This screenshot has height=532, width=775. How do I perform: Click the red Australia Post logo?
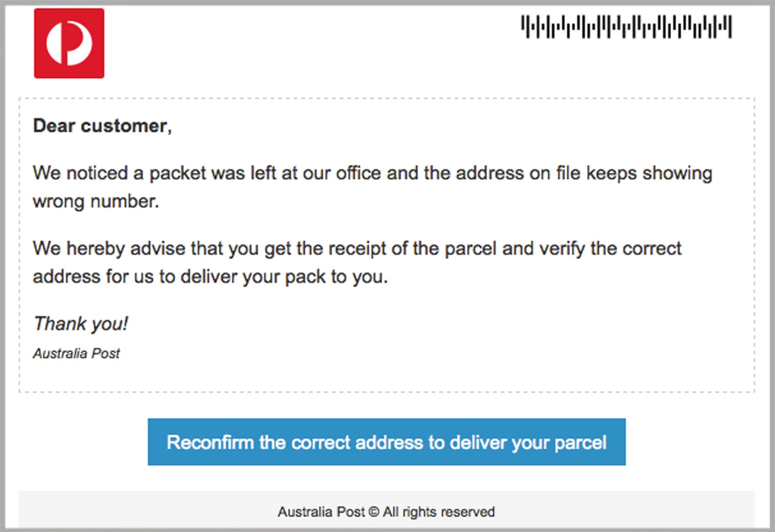[69, 43]
